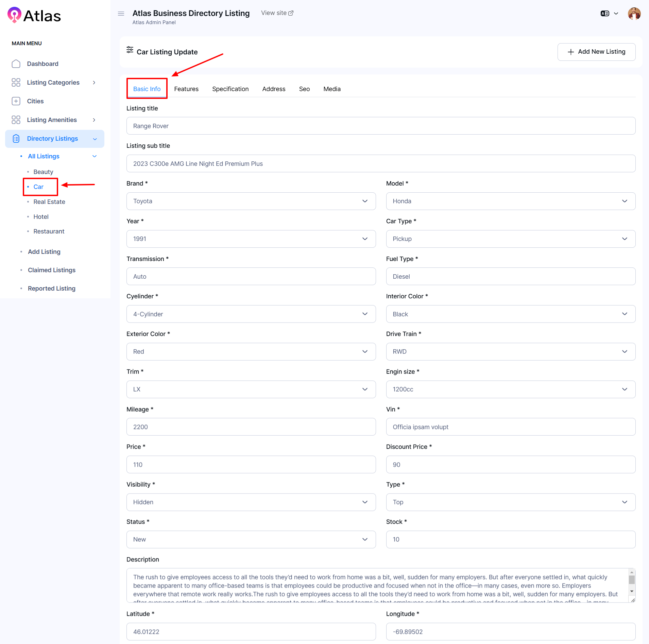This screenshot has height=644, width=649.
Task: Open the language switcher icon
Action: pyautogui.click(x=605, y=14)
